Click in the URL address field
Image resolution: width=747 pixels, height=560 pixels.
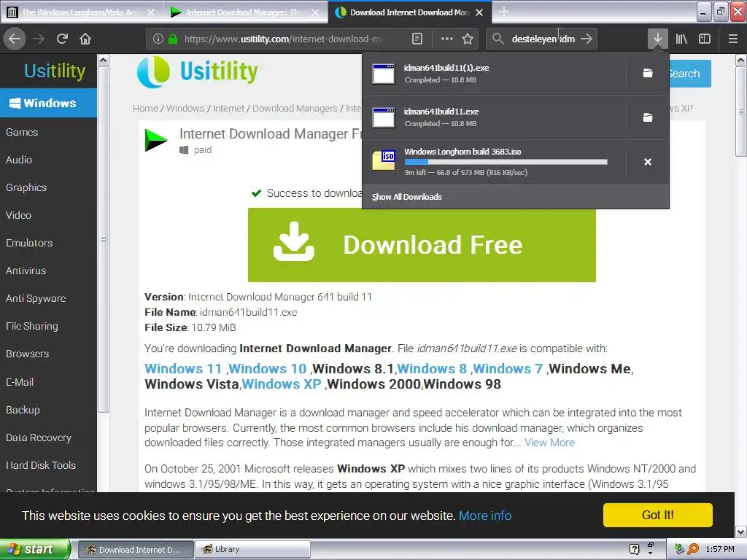pyautogui.click(x=285, y=39)
